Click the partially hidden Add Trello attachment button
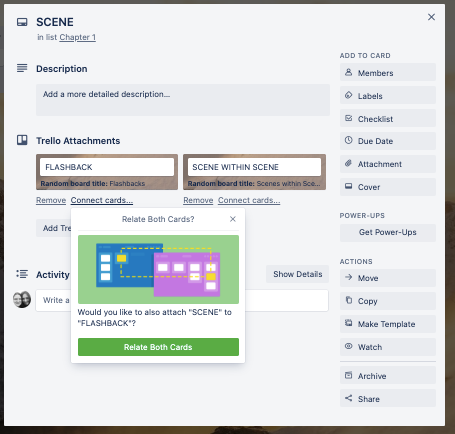 [x=53, y=228]
